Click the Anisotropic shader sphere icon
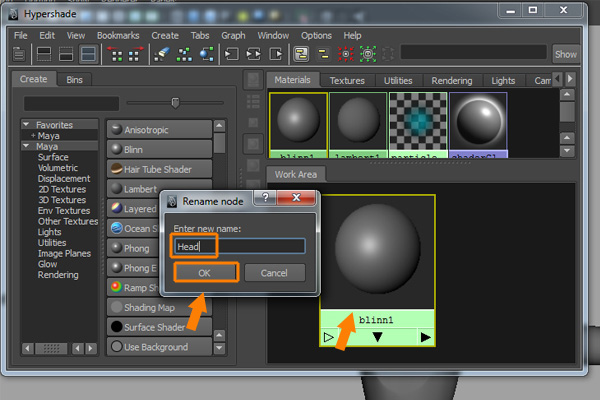This screenshot has width=600, height=400. point(116,129)
